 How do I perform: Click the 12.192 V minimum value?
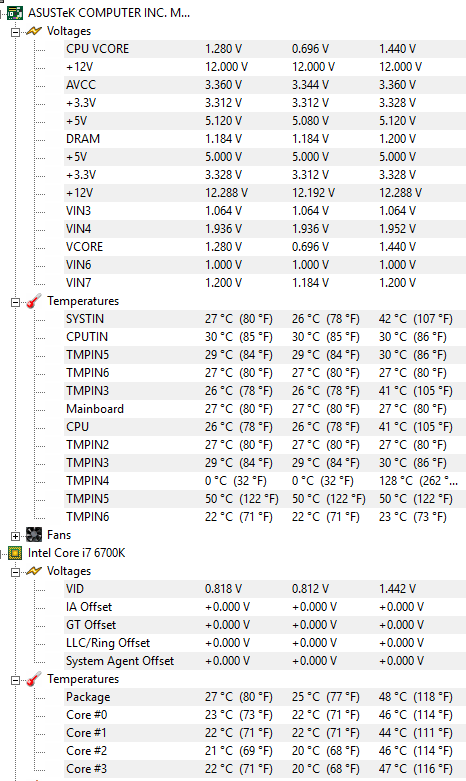[x=313, y=193]
